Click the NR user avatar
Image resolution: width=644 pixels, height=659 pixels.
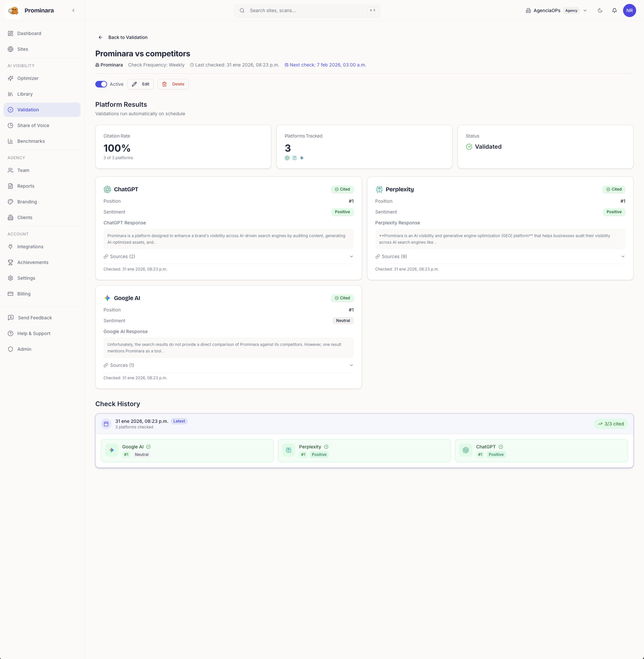tap(629, 10)
